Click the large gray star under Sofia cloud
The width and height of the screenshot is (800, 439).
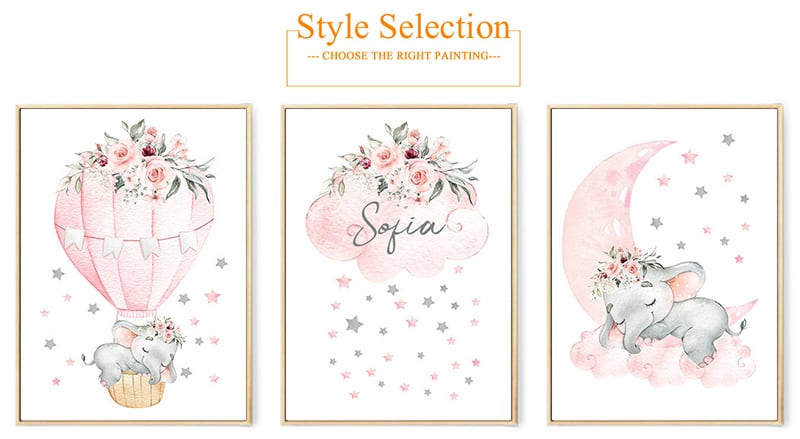(354, 323)
